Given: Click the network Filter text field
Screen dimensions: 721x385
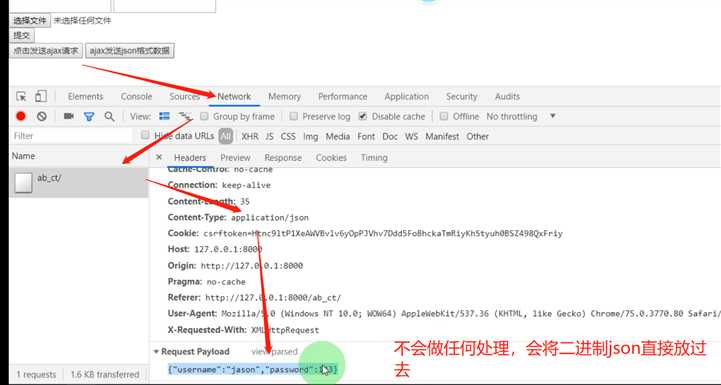Looking at the screenshot, I should [x=71, y=136].
